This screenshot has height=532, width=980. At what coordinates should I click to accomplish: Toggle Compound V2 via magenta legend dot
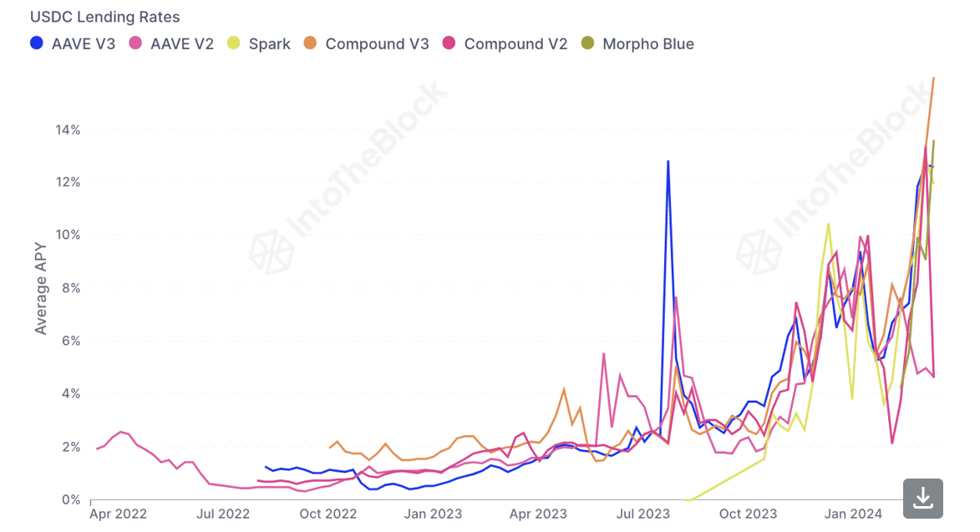(x=449, y=43)
